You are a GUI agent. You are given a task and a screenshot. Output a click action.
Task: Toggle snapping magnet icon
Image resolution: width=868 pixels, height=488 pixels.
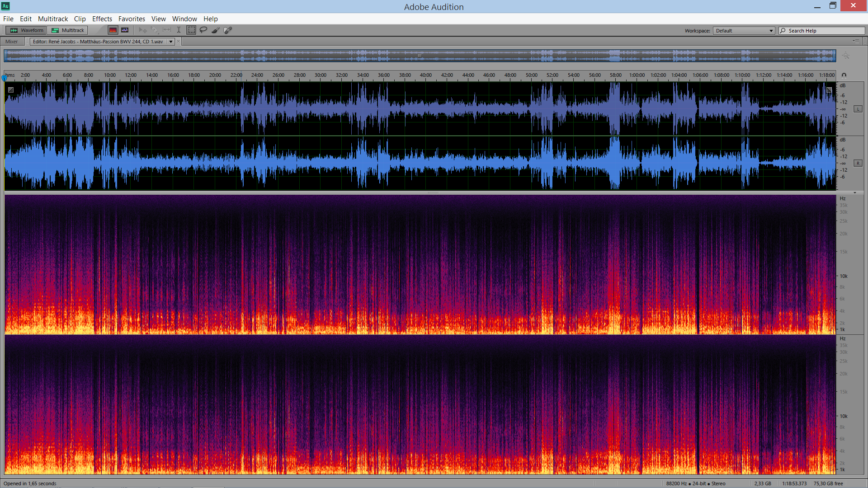pyautogui.click(x=844, y=75)
